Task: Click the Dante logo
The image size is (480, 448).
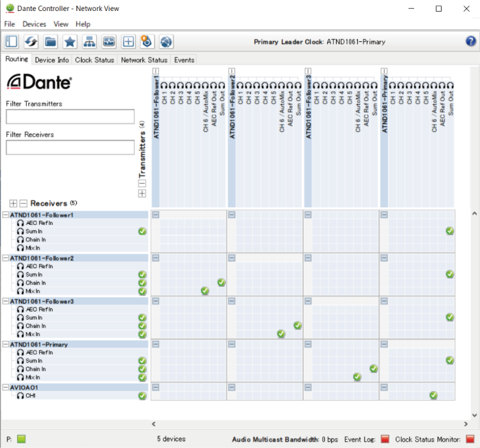Action: pyautogui.click(x=40, y=82)
